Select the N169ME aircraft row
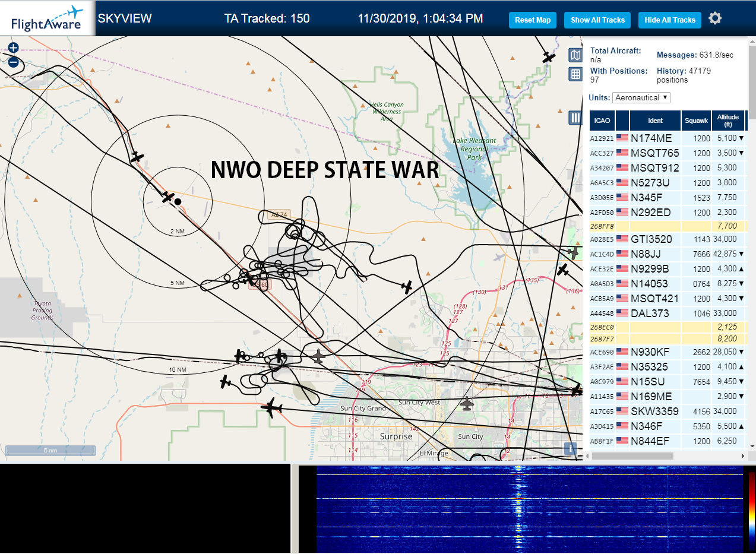 [x=668, y=396]
